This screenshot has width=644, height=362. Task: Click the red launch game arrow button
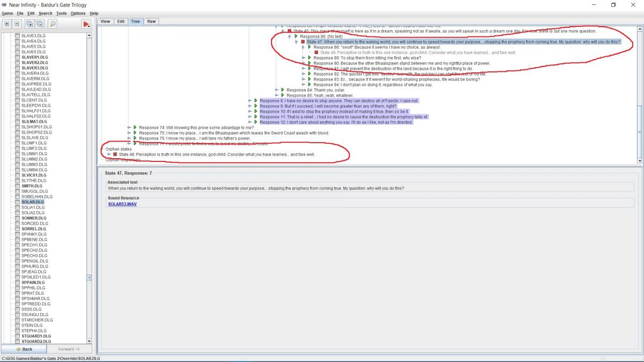coord(86,24)
